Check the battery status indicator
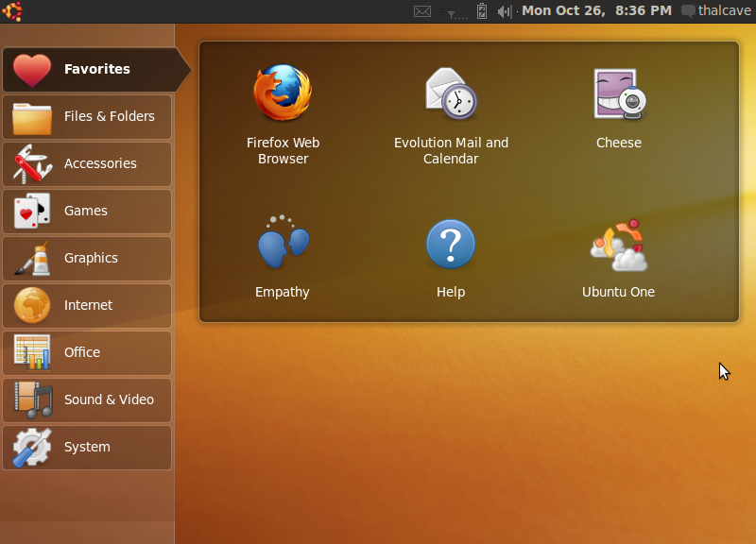 [482, 11]
